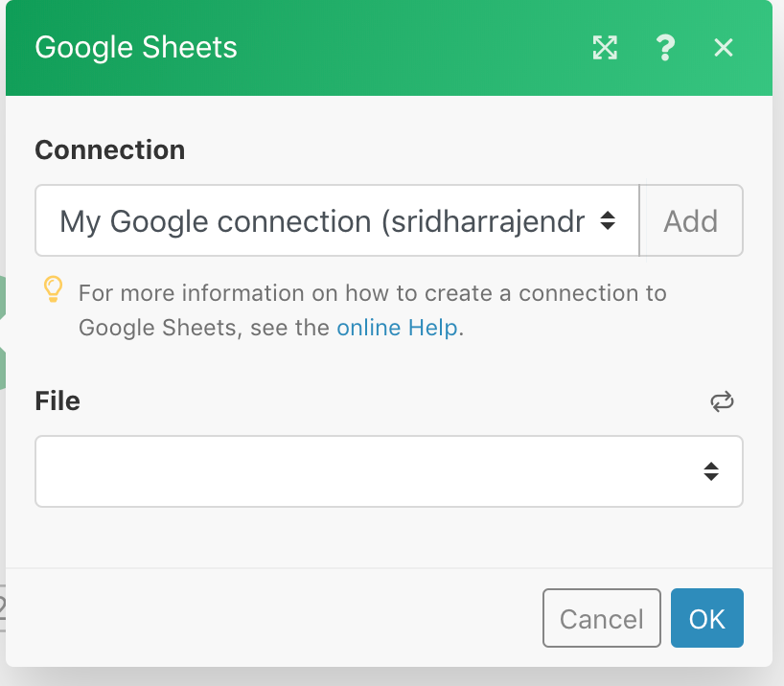Cancel the Google Sheets settings

(x=602, y=618)
